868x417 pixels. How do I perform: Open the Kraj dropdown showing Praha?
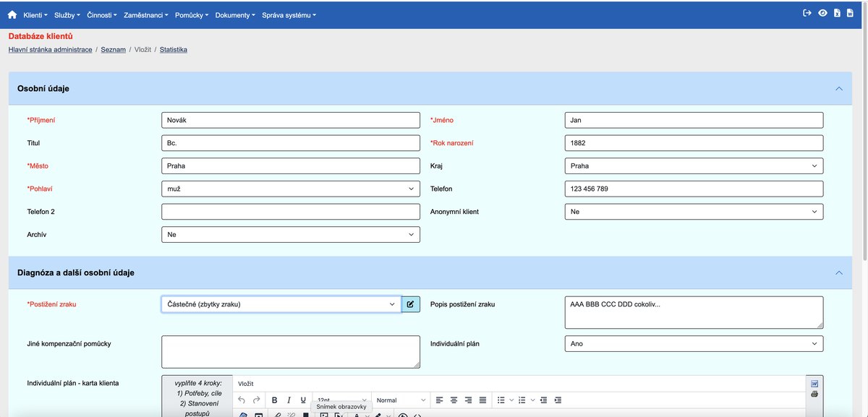coord(693,166)
